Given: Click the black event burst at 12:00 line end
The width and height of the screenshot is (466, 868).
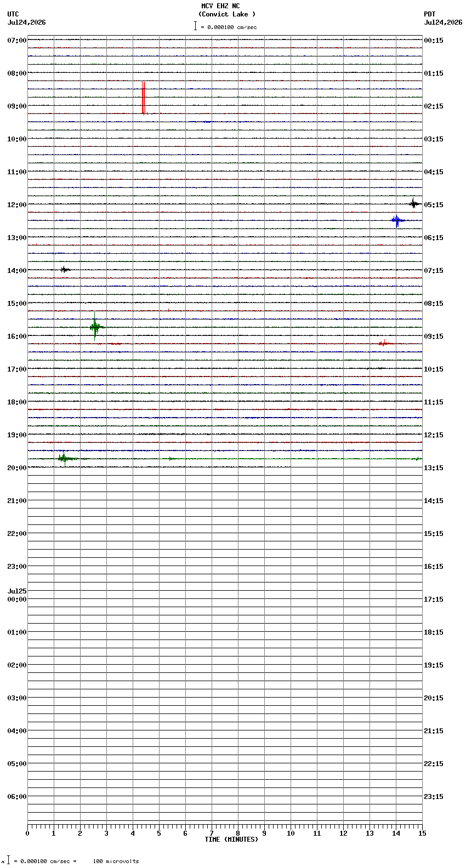Looking at the screenshot, I should coord(413,204).
